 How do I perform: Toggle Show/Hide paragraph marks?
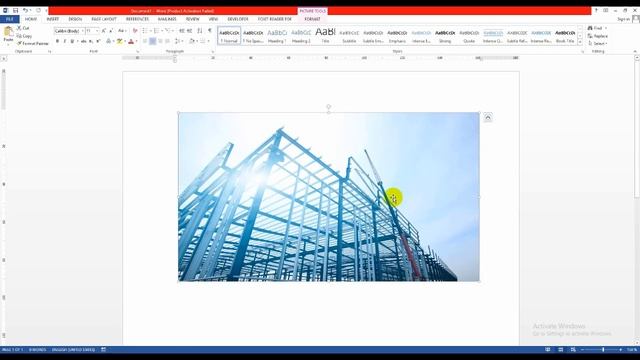pos(210,31)
